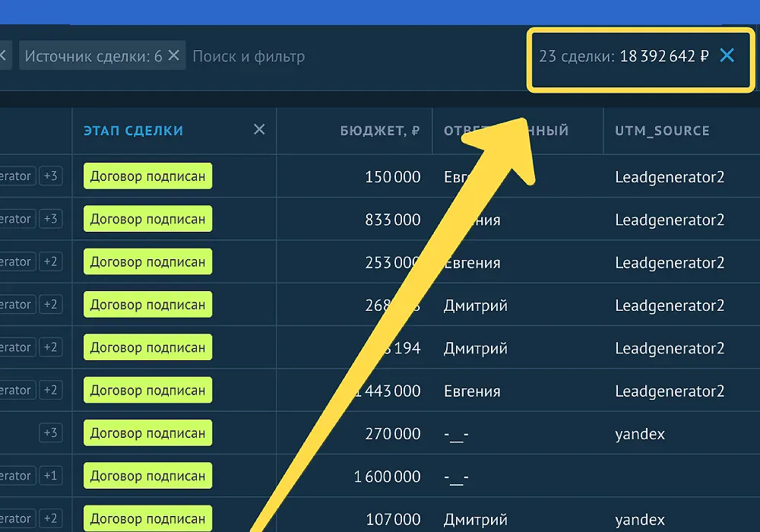Viewport: 760px width, 532px height.
Task: Open stage badge in the 1 600 000 row
Action: pyautogui.click(x=148, y=476)
